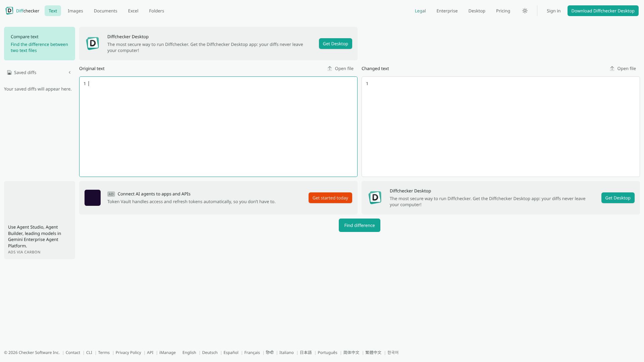Viewport: 644px width, 362px height.
Task: Click the Saved diffs label
Action: coord(25,73)
